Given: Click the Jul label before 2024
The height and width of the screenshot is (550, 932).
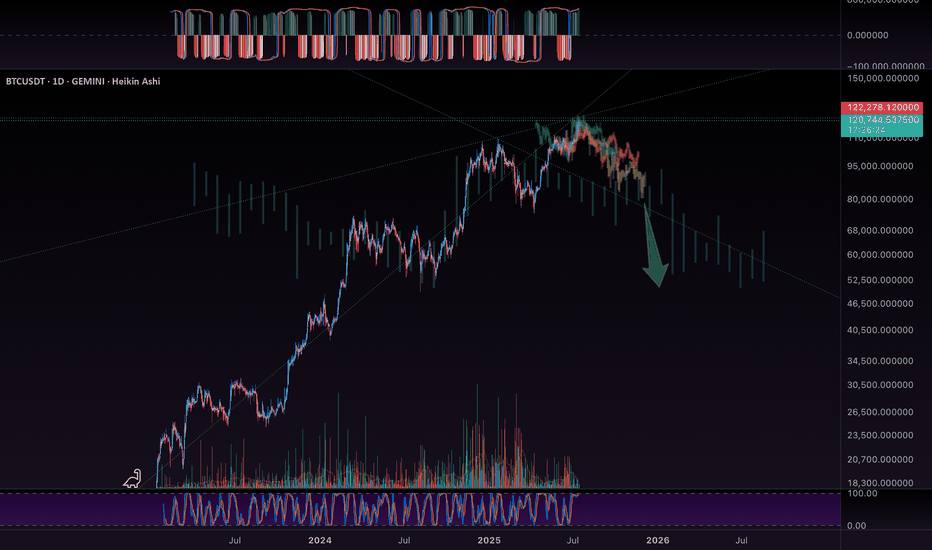Looking at the screenshot, I should [235, 540].
